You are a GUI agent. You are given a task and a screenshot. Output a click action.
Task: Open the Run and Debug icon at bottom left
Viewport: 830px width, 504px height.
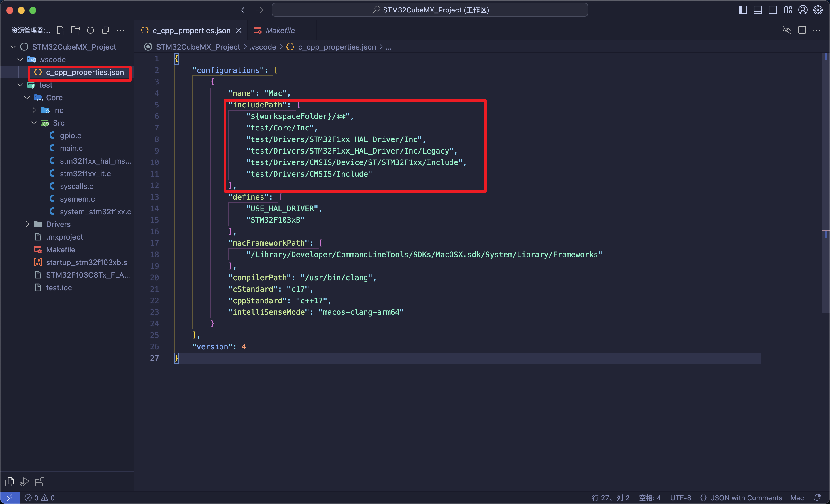(24, 482)
